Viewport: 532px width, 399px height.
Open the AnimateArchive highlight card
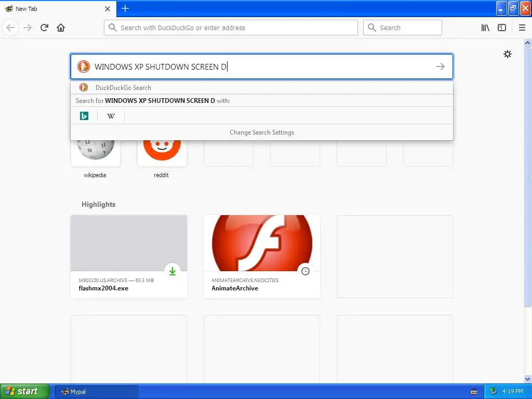tap(262, 257)
